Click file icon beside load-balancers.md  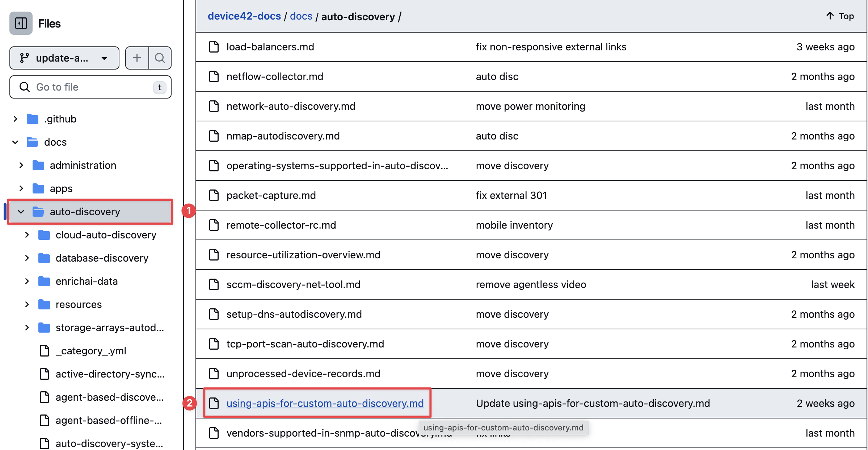click(214, 47)
